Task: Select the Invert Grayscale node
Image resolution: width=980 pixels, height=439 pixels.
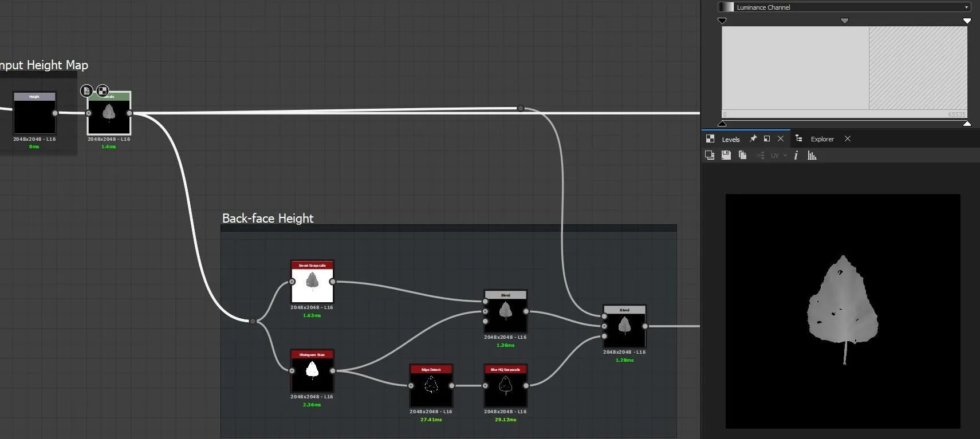Action: (x=312, y=282)
